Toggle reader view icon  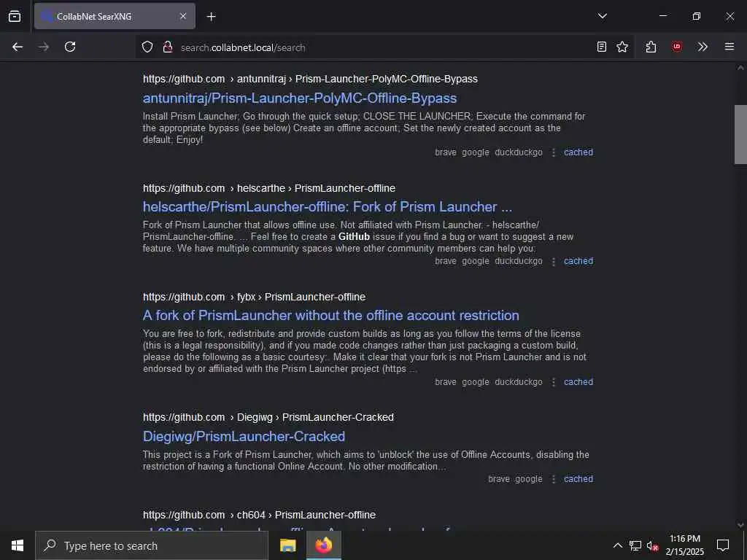[x=602, y=47]
